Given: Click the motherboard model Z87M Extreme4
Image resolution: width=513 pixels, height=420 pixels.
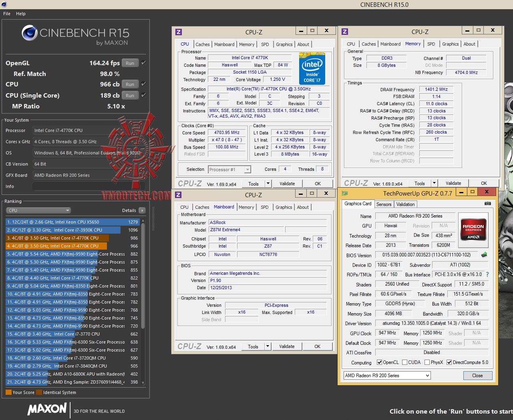Looking at the screenshot, I should point(246,230).
